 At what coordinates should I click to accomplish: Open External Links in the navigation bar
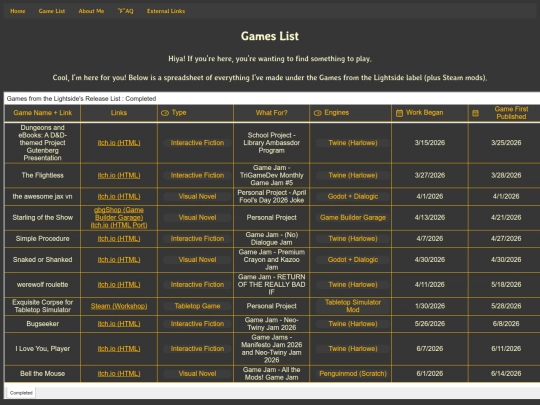point(166,11)
